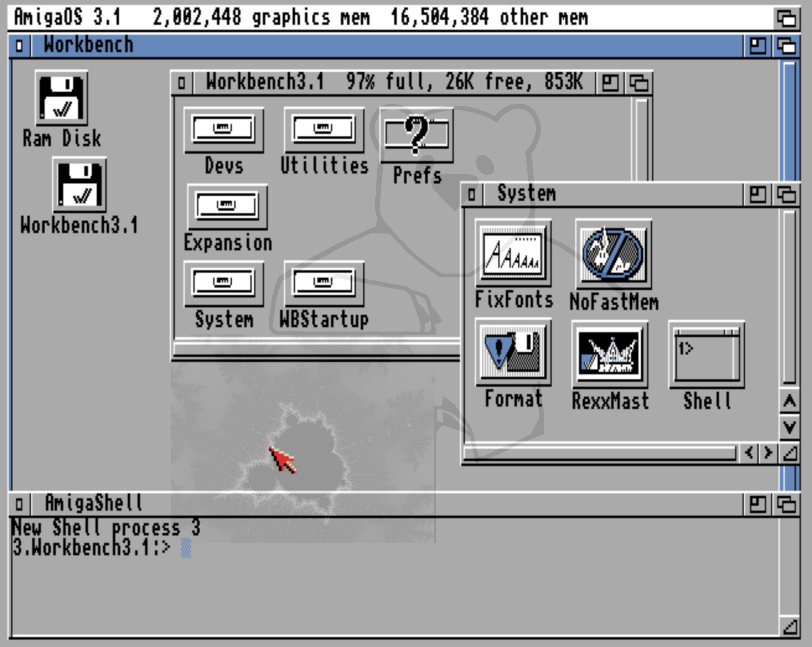
Task: Zoom the System window with its resize gadget
Action: [x=758, y=194]
